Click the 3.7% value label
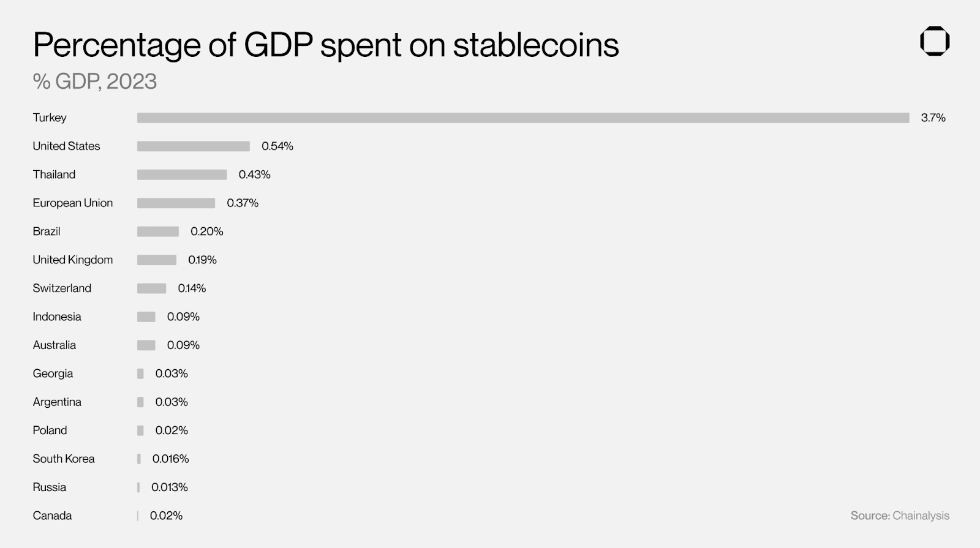This screenshot has height=548, width=980. (933, 118)
